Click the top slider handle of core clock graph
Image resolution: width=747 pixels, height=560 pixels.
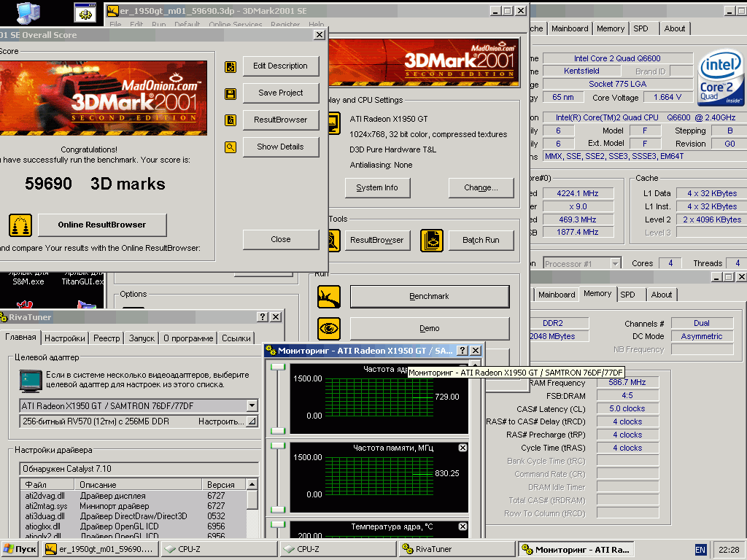tap(278, 367)
